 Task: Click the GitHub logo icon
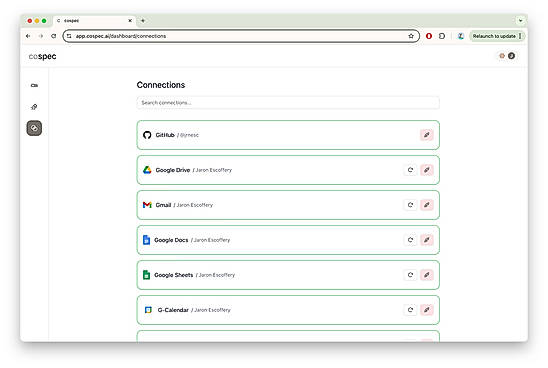click(x=147, y=135)
